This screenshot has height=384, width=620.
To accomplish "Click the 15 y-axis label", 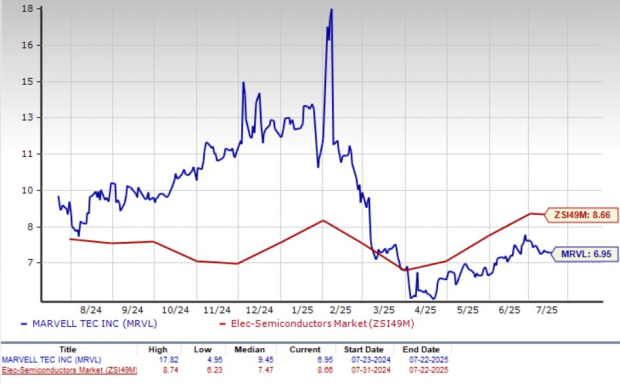I will pos(26,82).
